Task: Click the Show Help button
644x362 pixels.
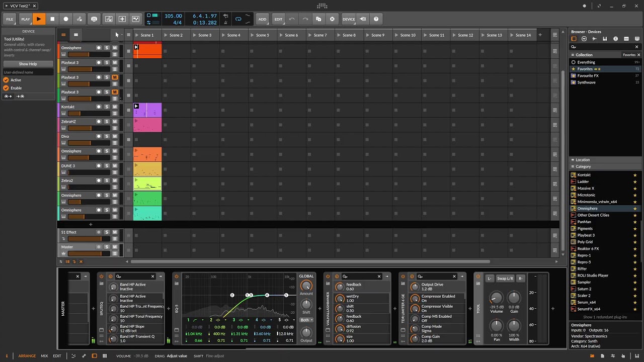Action: point(28,64)
